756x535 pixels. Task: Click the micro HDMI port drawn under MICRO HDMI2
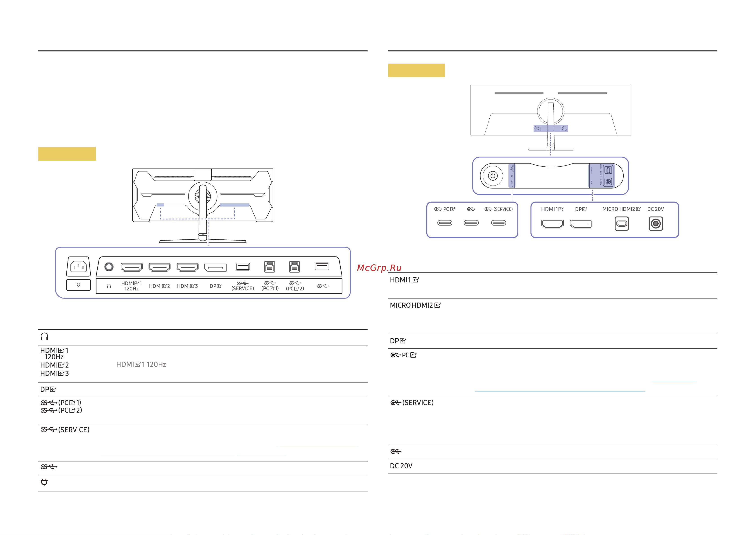tap(622, 223)
